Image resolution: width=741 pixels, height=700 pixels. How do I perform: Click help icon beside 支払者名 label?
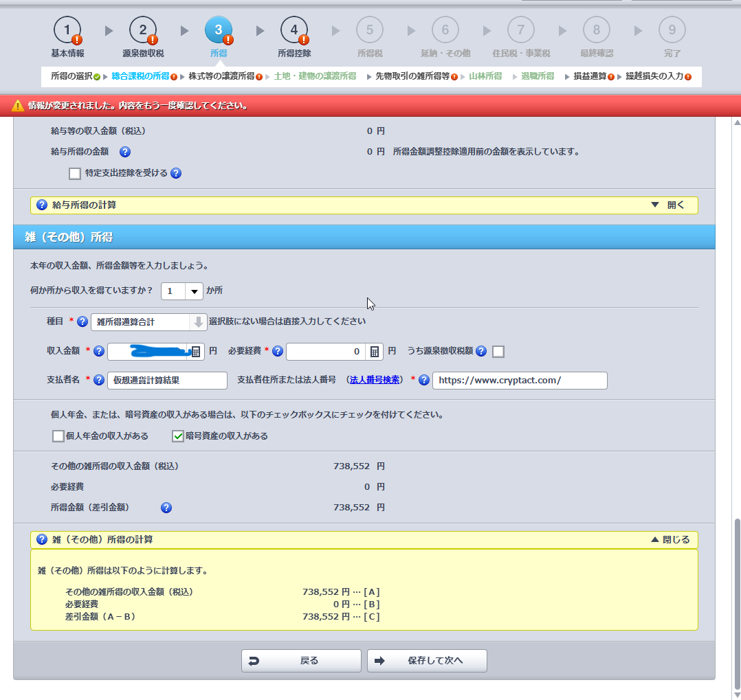(98, 381)
